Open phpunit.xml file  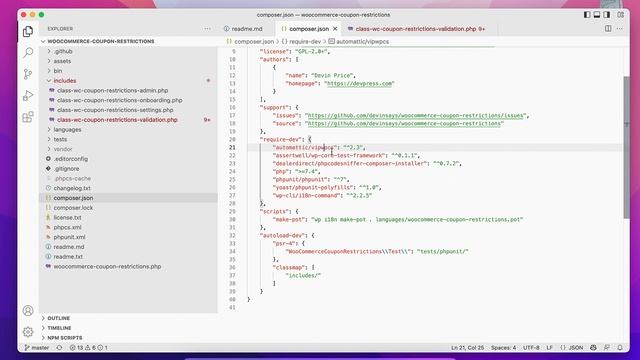[69, 237]
